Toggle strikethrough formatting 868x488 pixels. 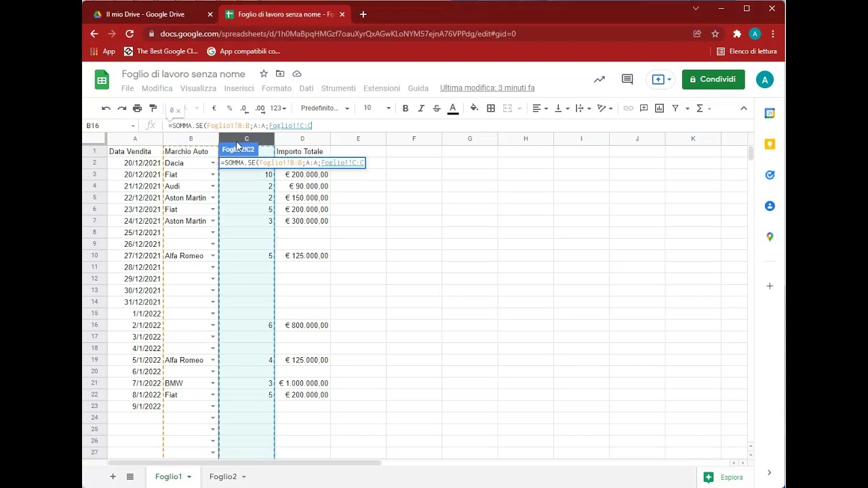(x=437, y=108)
